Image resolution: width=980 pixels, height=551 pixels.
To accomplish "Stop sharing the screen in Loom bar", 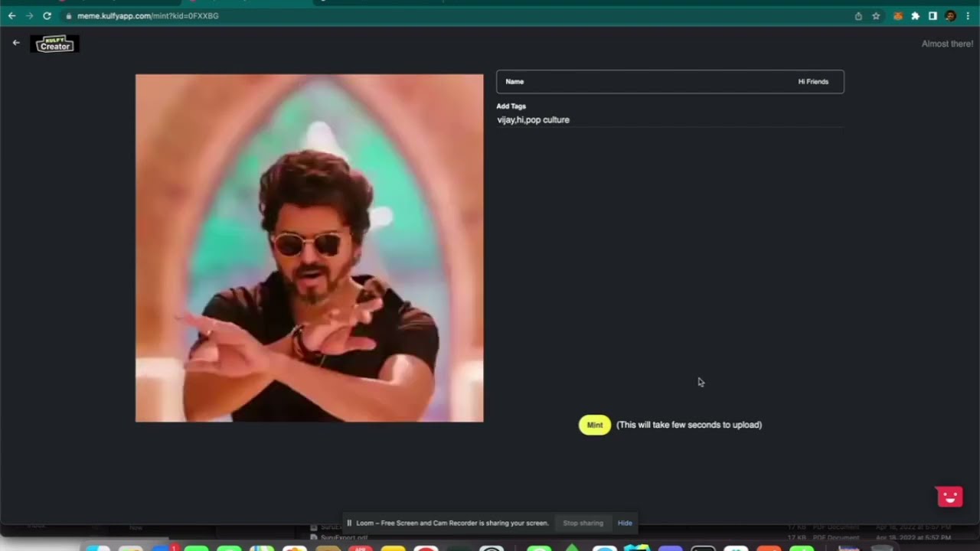I will pos(583,523).
